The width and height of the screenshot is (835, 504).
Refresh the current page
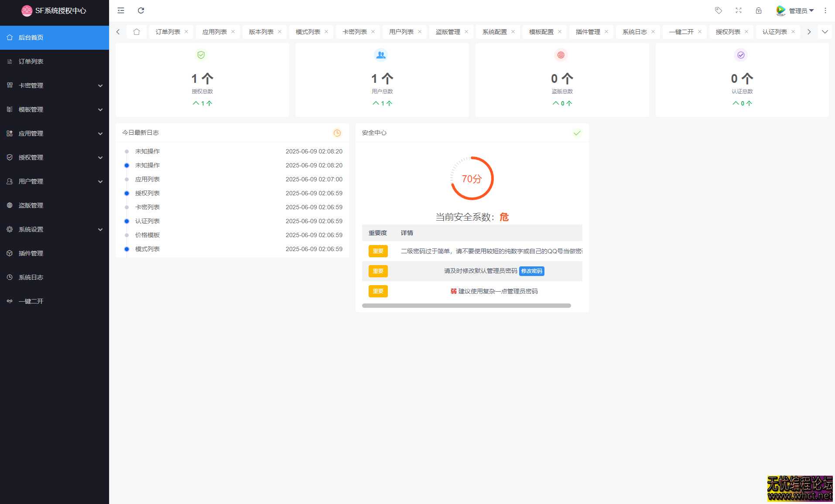pyautogui.click(x=140, y=10)
